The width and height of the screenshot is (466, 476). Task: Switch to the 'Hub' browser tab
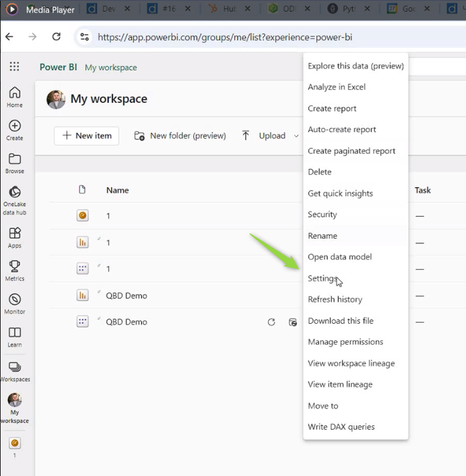[229, 9]
